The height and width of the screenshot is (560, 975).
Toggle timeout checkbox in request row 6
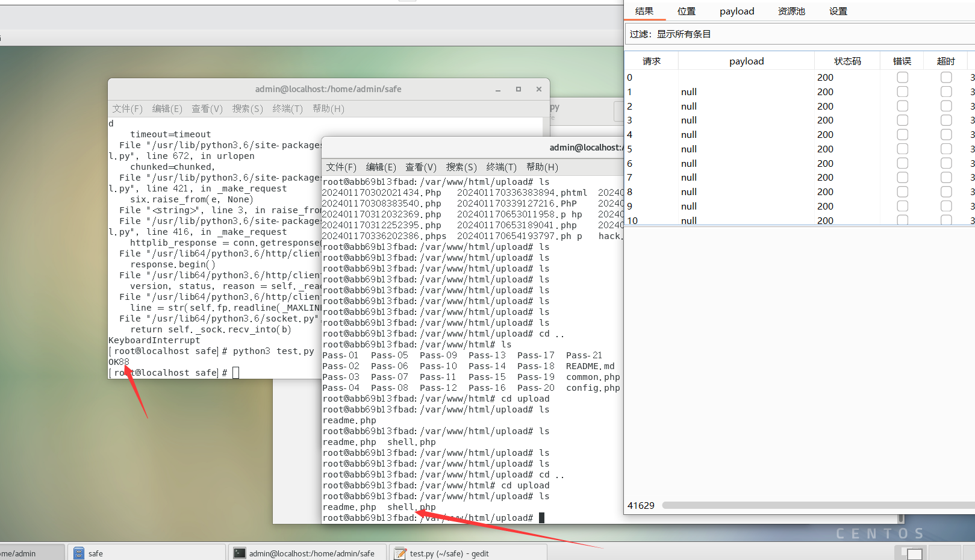(946, 163)
